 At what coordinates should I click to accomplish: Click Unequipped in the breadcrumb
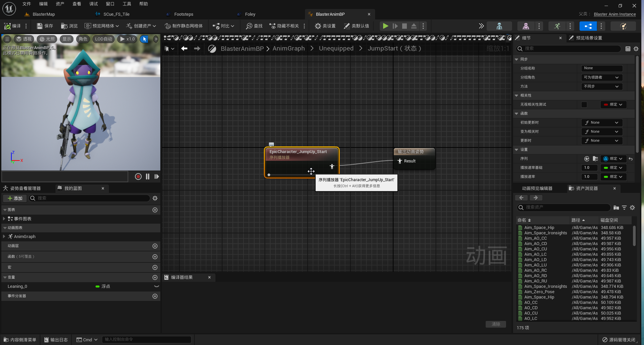click(336, 48)
